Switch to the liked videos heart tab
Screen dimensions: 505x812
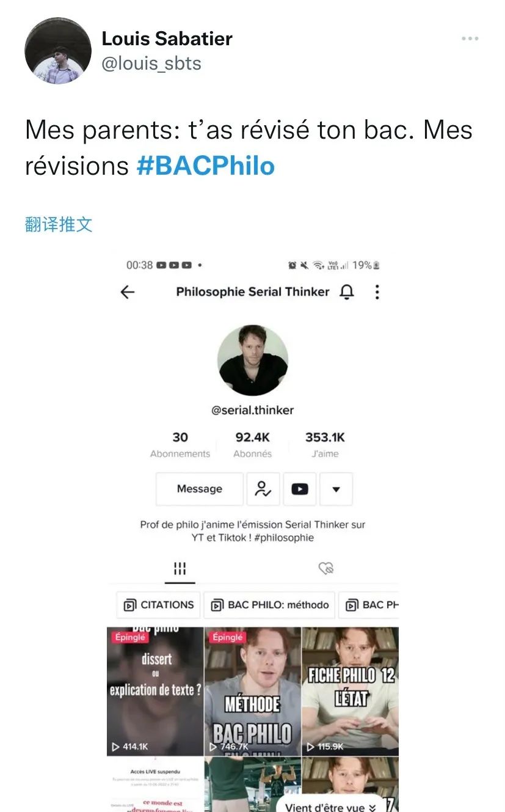(x=326, y=569)
